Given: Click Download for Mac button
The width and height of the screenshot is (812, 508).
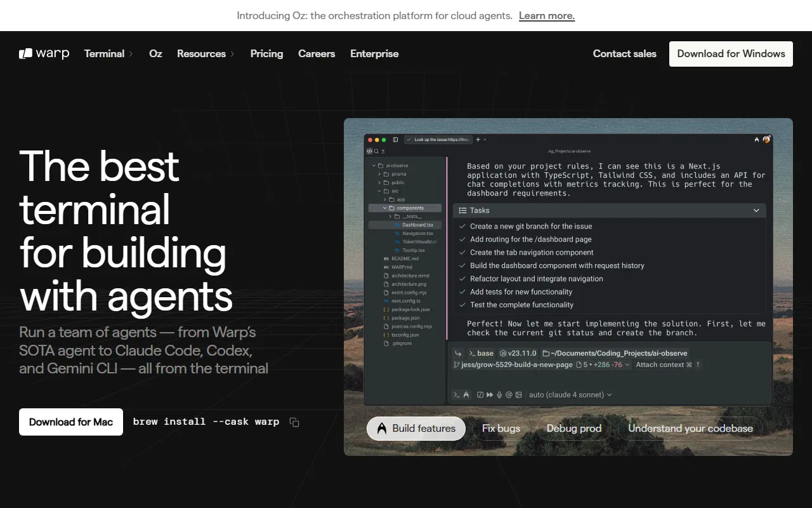Looking at the screenshot, I should [x=71, y=422].
